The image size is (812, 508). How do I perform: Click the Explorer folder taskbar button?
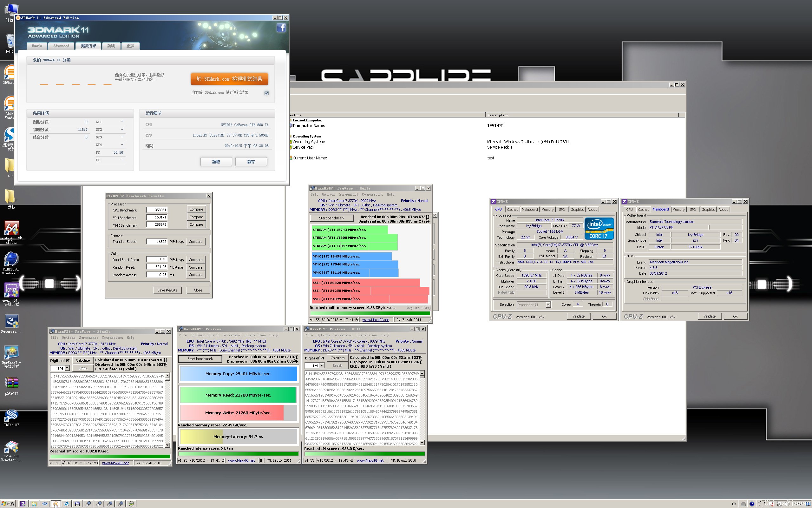(x=34, y=504)
